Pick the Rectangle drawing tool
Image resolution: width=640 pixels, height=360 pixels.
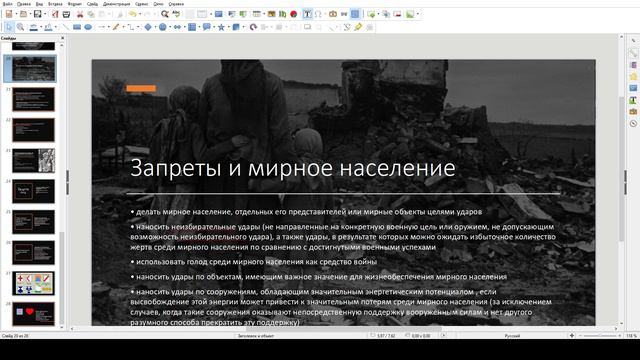click(x=77, y=27)
